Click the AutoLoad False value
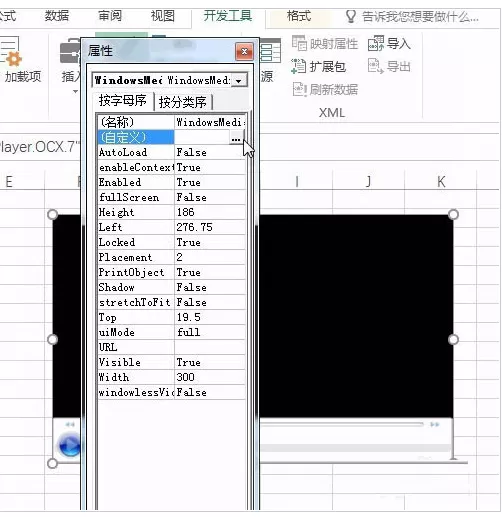 tap(210, 152)
